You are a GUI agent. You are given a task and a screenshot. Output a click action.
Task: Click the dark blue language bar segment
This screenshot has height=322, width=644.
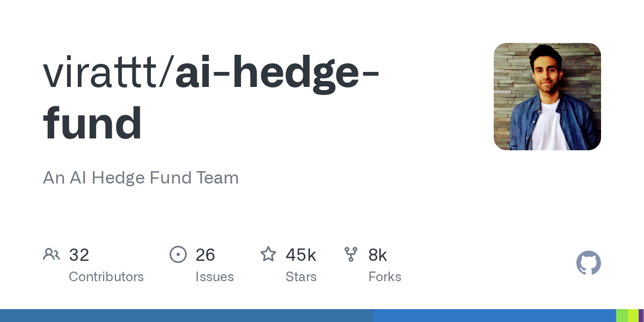(187, 316)
